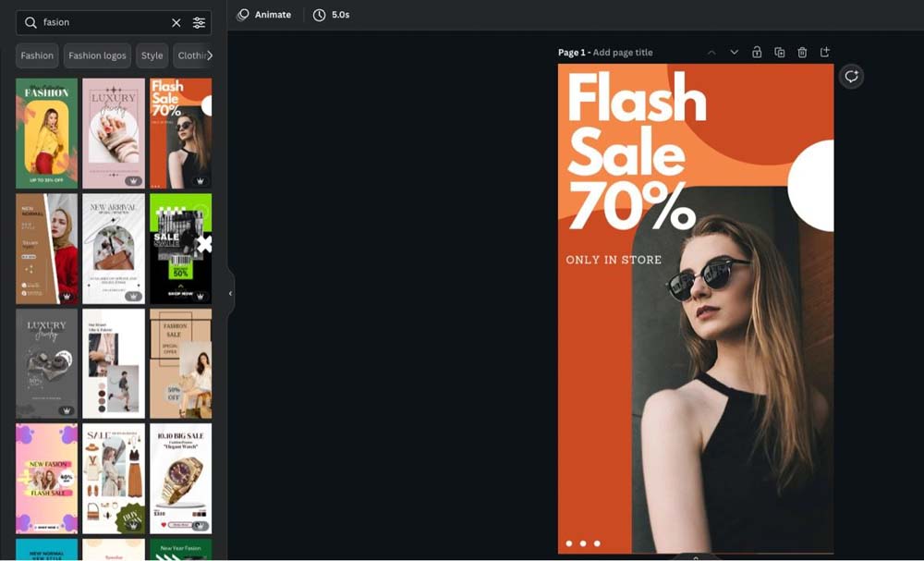Collapse the side panel with the arrow handle
924x561 pixels.
coord(230,294)
